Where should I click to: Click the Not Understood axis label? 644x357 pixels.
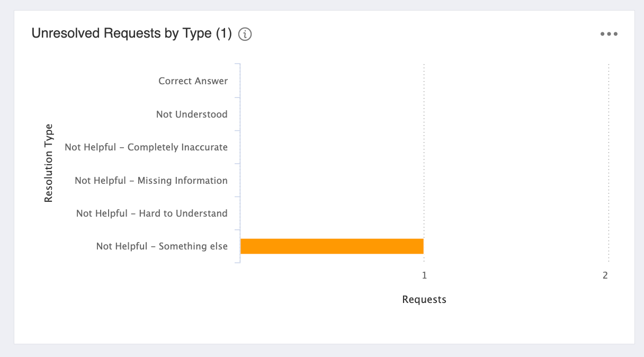[192, 114]
